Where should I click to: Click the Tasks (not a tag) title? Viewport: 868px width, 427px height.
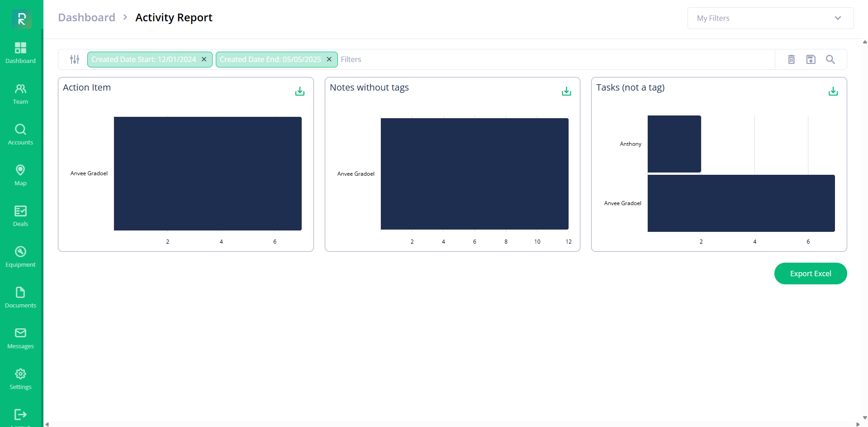631,87
